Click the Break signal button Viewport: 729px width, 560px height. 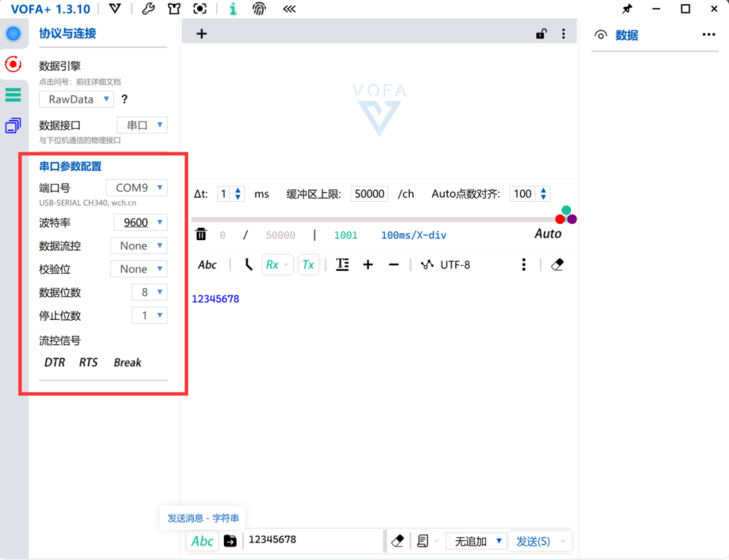128,362
